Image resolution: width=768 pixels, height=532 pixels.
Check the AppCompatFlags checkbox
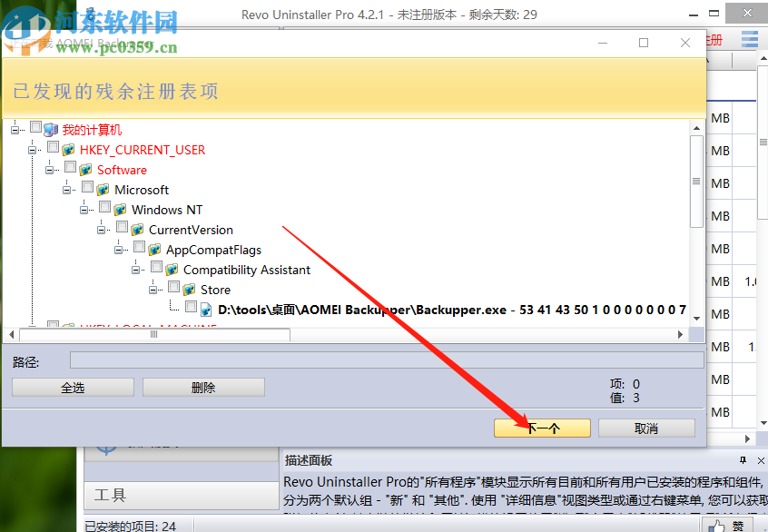(x=139, y=247)
